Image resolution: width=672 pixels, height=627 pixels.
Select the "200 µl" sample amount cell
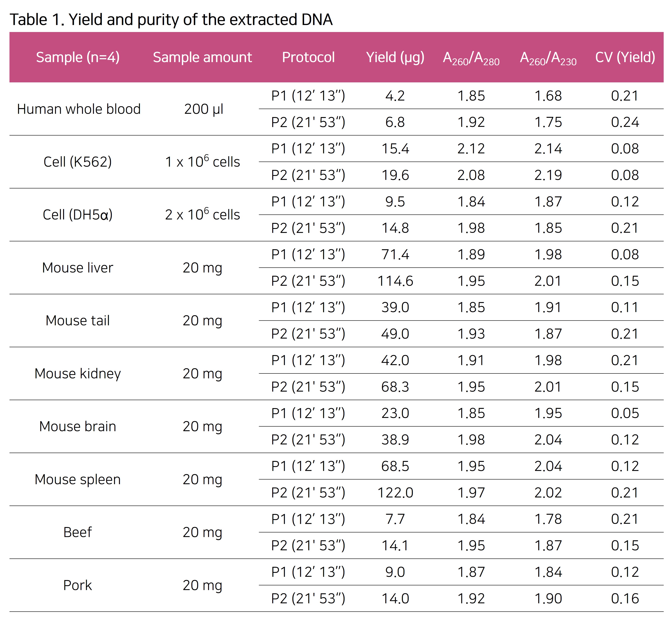pos(203,109)
